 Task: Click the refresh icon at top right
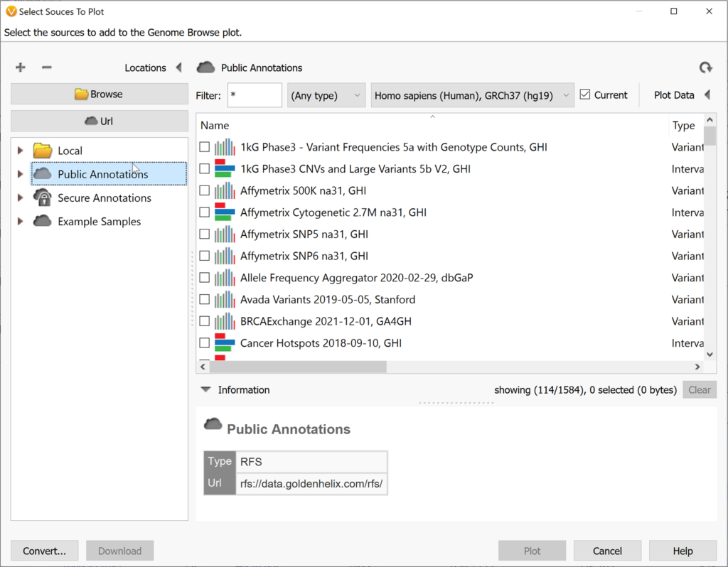(x=705, y=67)
